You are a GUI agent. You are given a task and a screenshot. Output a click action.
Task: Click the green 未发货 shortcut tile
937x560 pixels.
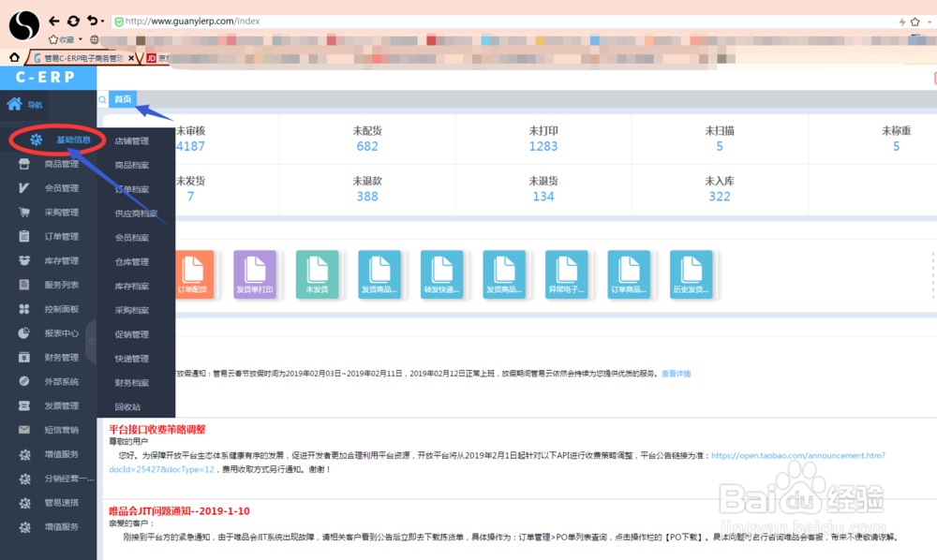[x=318, y=274]
